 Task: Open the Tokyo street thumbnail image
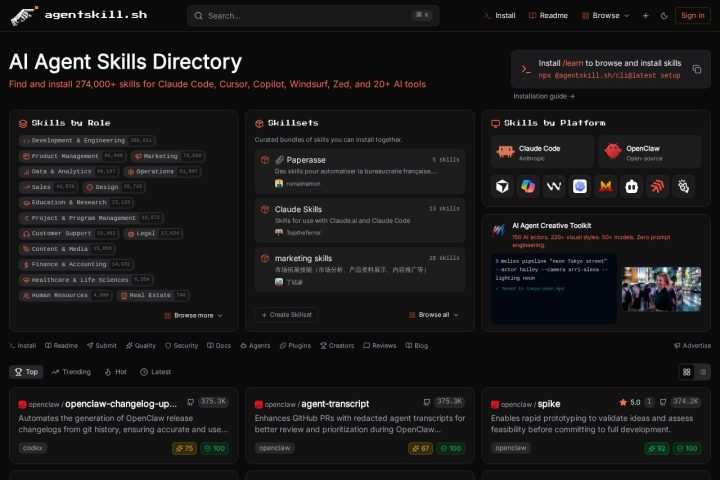(x=661, y=289)
